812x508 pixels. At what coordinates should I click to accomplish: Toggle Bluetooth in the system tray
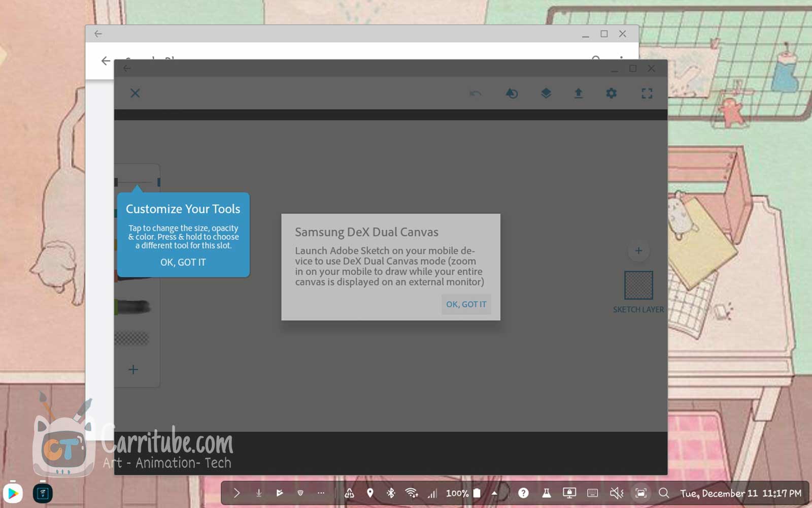coord(391,493)
